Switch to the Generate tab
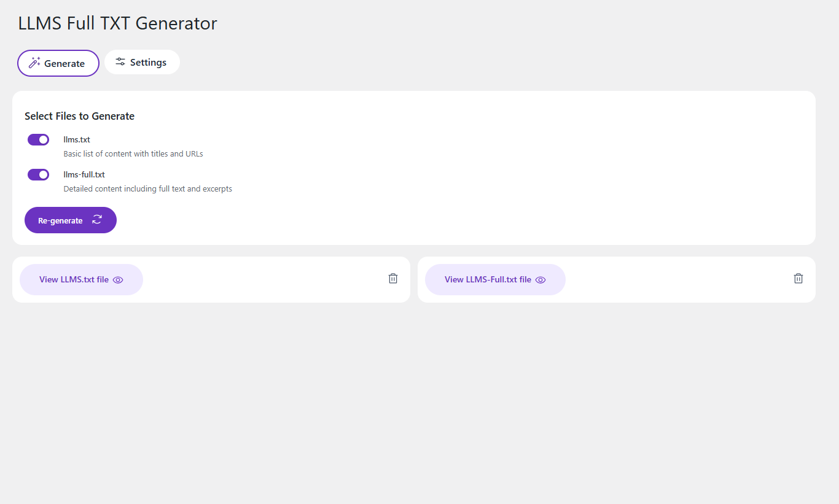This screenshot has width=839, height=504. [58, 63]
